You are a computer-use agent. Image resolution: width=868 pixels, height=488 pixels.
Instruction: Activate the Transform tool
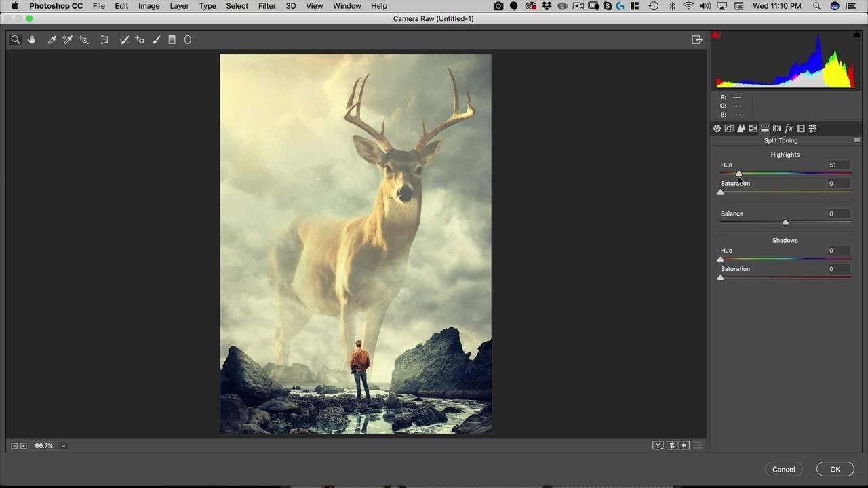point(104,40)
